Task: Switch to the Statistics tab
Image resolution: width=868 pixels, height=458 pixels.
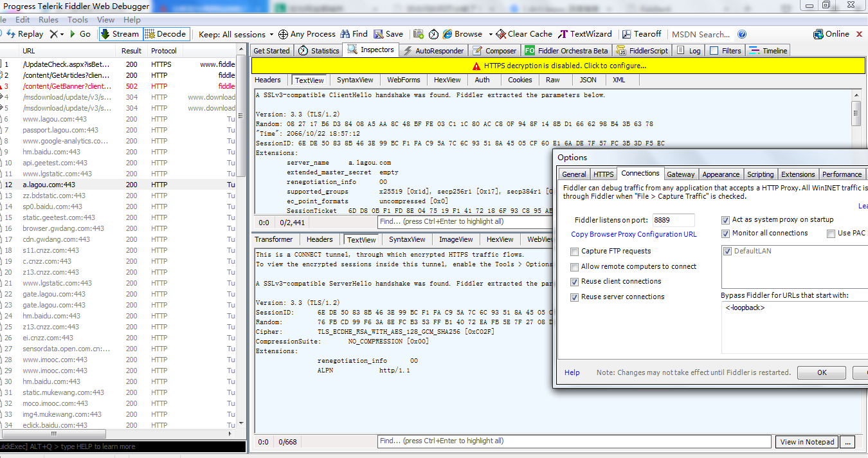Action: 319,51
